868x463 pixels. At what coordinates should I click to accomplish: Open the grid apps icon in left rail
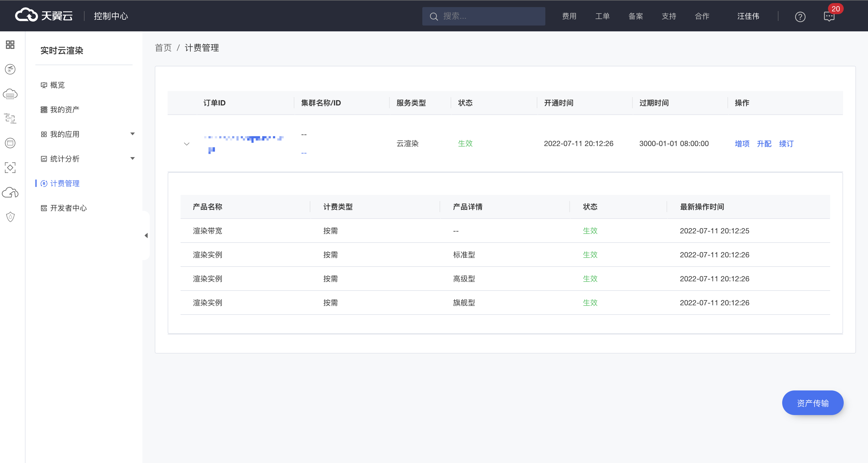[10, 45]
